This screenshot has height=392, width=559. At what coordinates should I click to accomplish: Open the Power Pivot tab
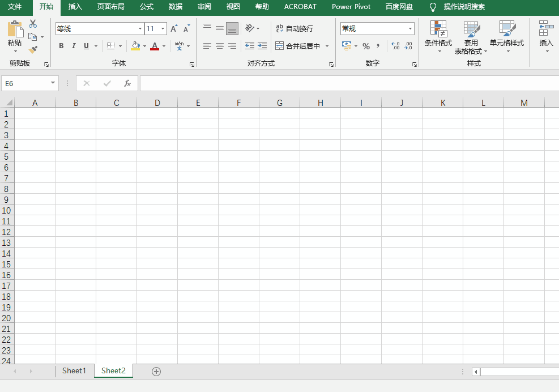(x=351, y=7)
